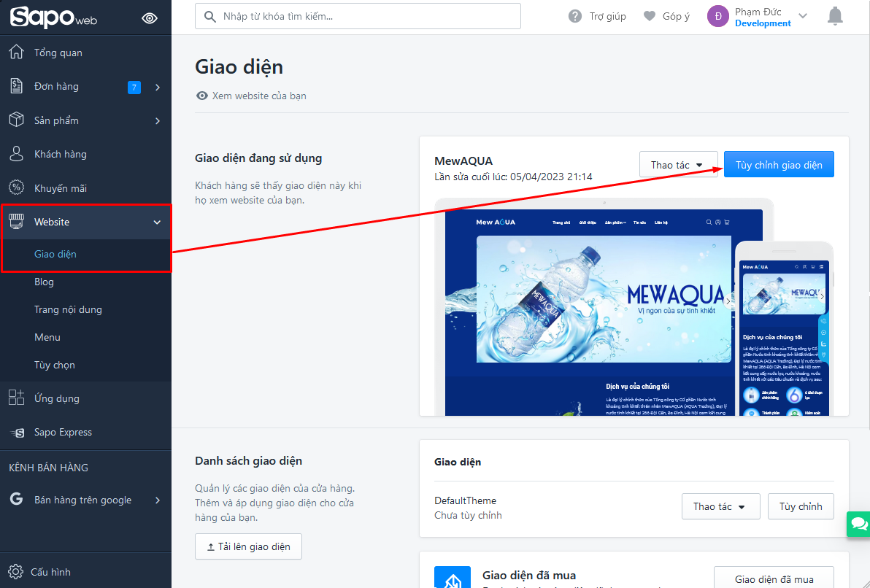This screenshot has width=870, height=588.
Task: Open the green chat widget
Action: click(858, 524)
